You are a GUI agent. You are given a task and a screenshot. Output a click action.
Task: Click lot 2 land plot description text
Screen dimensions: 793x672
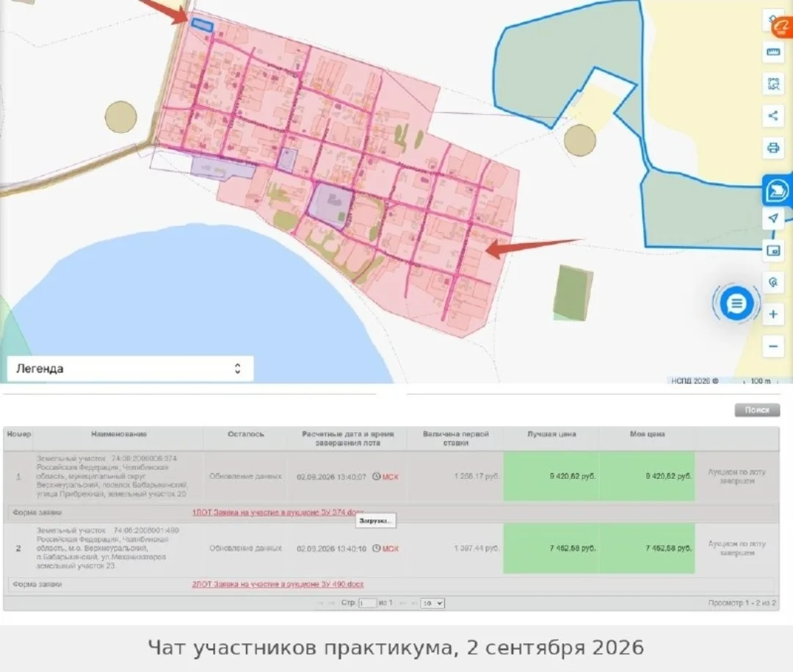(108, 548)
